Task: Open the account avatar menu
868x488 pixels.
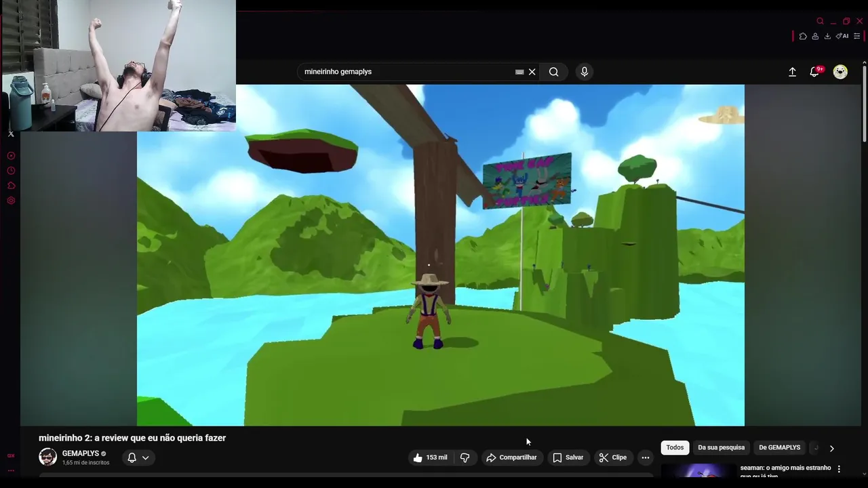Action: pos(840,72)
